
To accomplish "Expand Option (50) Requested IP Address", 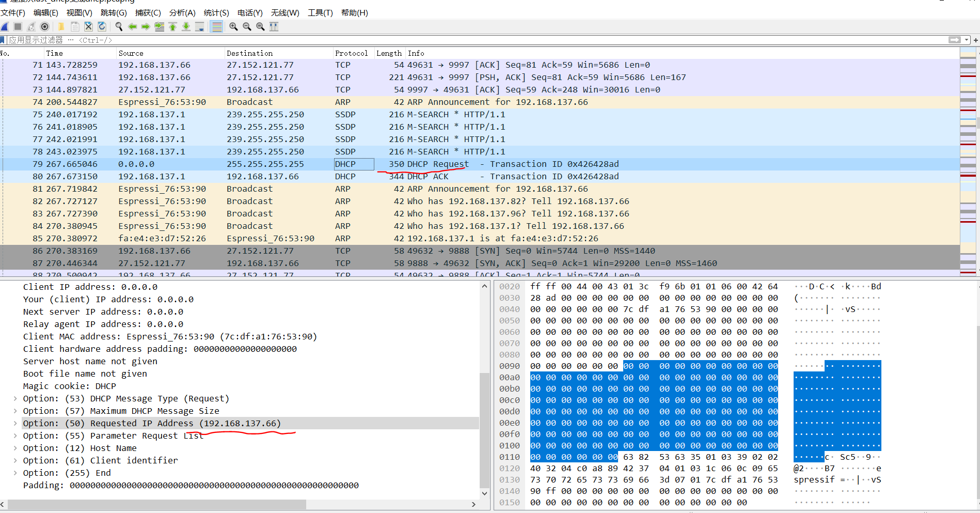I will coord(15,423).
